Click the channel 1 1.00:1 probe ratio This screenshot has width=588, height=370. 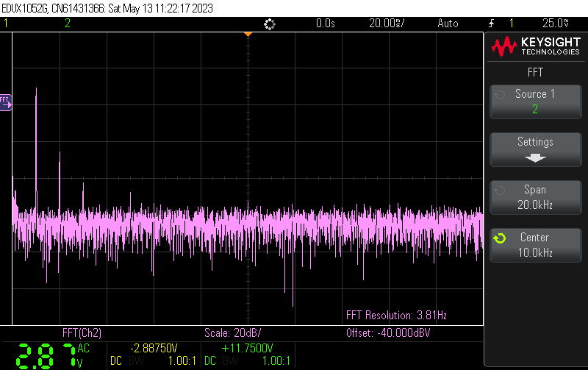click(182, 361)
